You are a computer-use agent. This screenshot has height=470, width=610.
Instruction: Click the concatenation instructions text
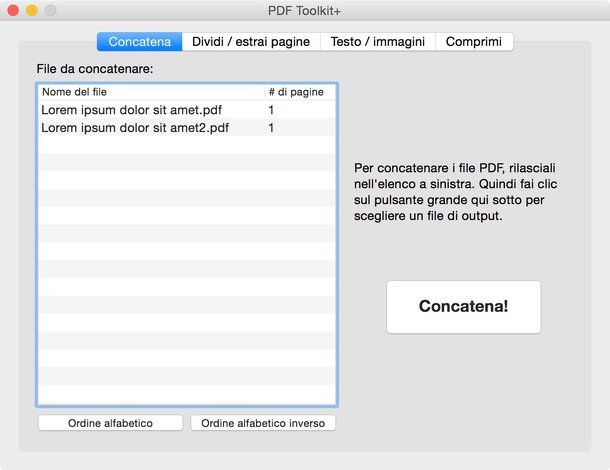pyautogui.click(x=456, y=192)
